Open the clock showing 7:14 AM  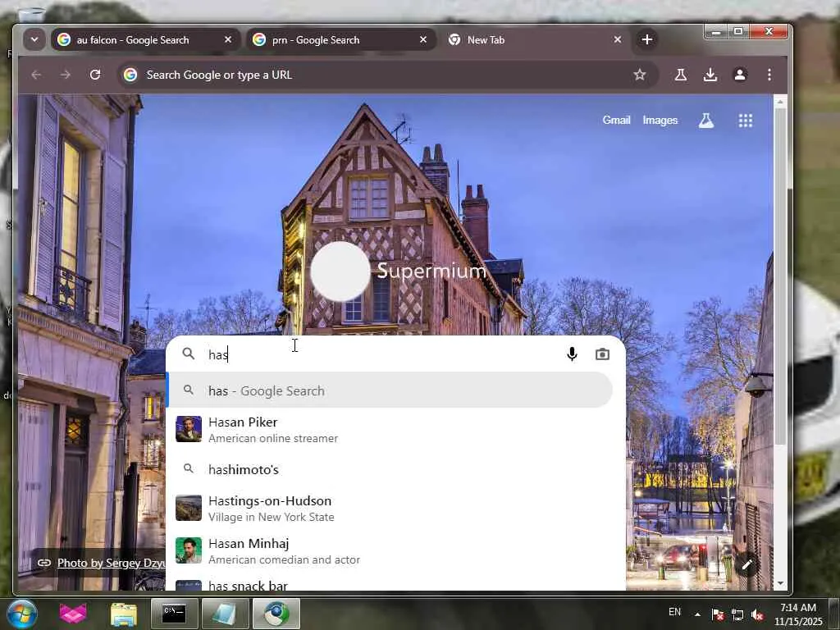pyautogui.click(x=797, y=614)
